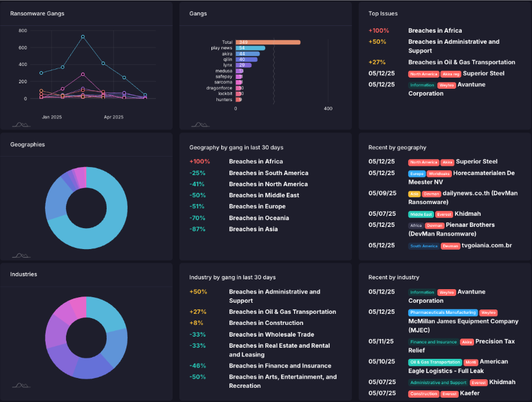This screenshot has height=402, width=532.
Task: Select the Ransomware Gangs panel title
Action: tap(39, 13)
